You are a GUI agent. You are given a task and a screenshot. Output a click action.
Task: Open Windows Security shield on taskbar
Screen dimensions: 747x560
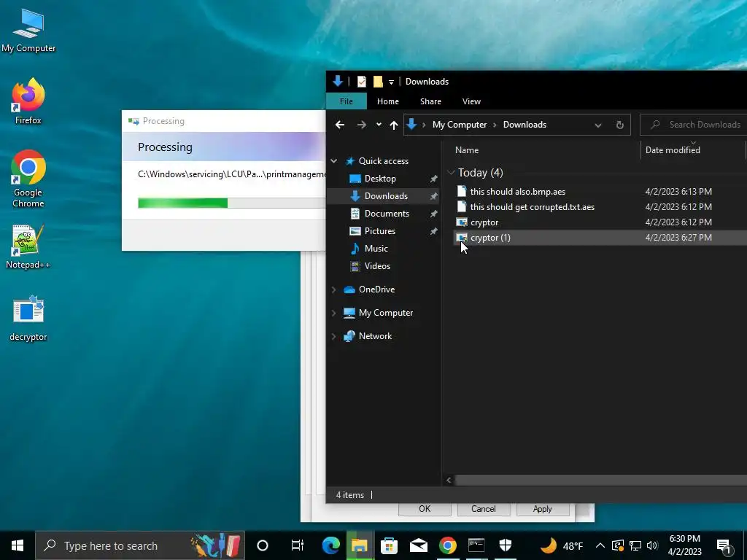pos(506,545)
